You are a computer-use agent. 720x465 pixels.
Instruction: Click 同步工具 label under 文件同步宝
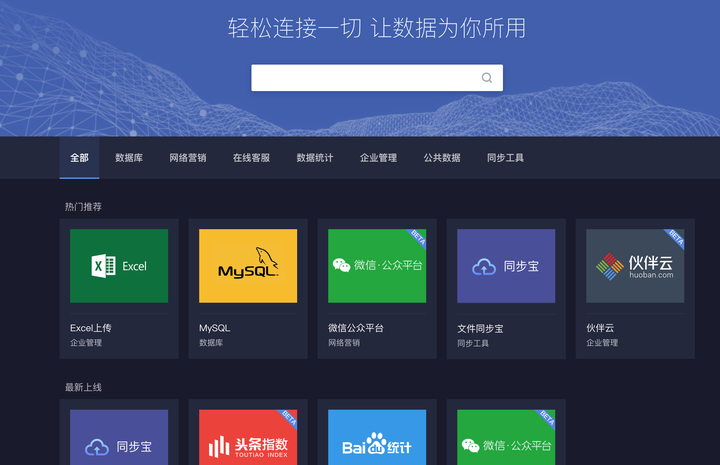(x=473, y=343)
